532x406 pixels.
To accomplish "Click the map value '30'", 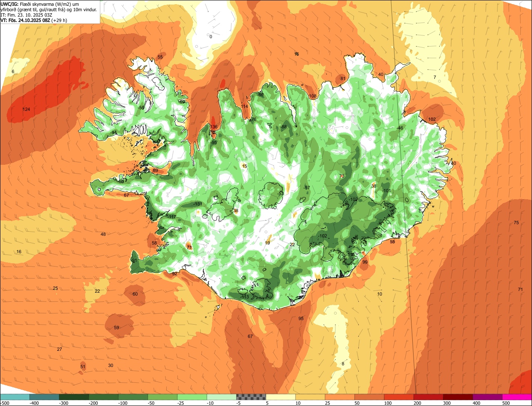I will [111, 365].
